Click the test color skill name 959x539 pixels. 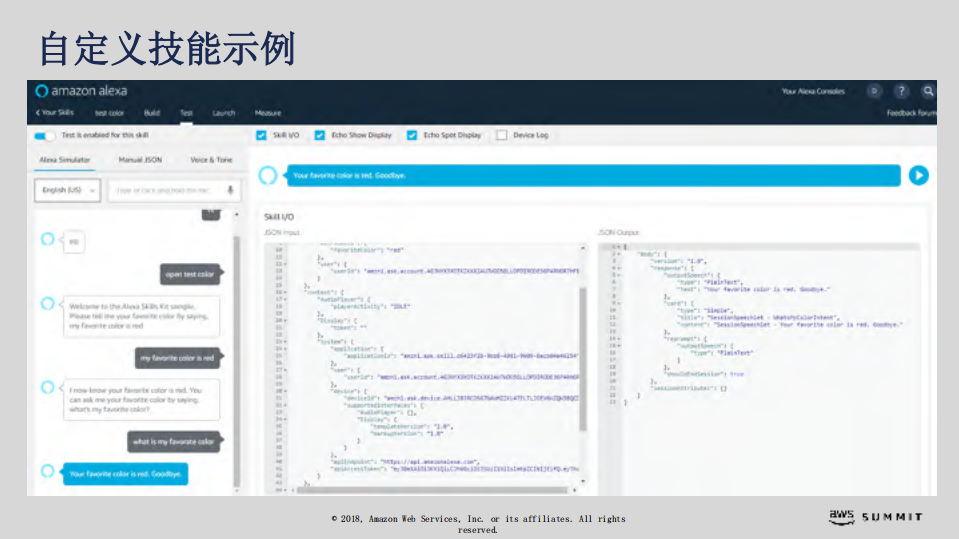[x=109, y=113]
